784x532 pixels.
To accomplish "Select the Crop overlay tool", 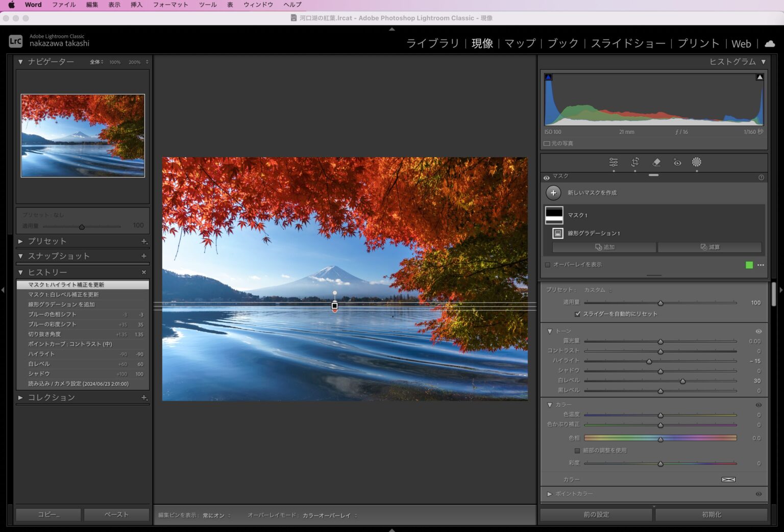I will (635, 162).
